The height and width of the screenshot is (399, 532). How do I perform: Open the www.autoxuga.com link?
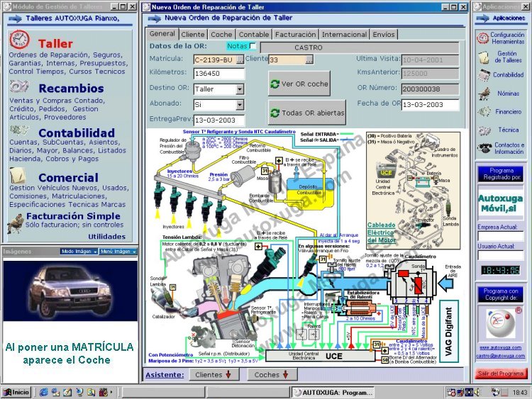[501, 347]
